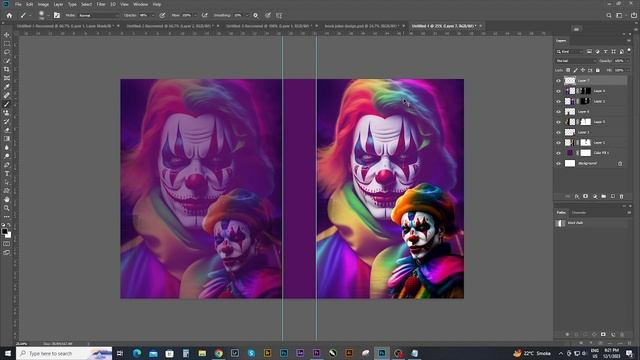Select the Eyedropper tool

pos(7,87)
